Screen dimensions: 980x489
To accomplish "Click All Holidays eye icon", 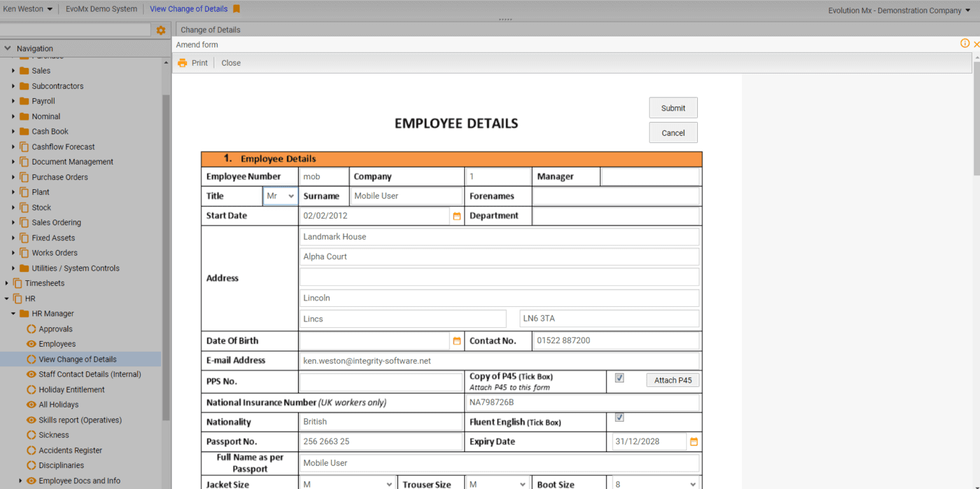I will click(x=31, y=405).
